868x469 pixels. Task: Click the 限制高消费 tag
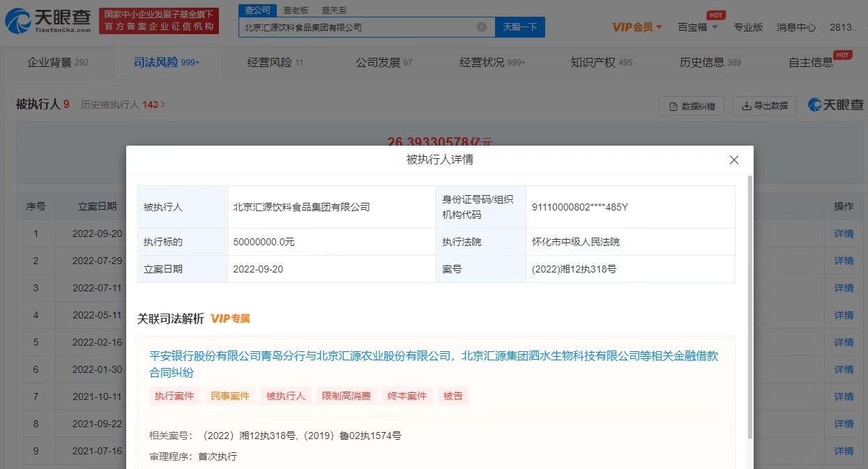pyautogui.click(x=347, y=396)
